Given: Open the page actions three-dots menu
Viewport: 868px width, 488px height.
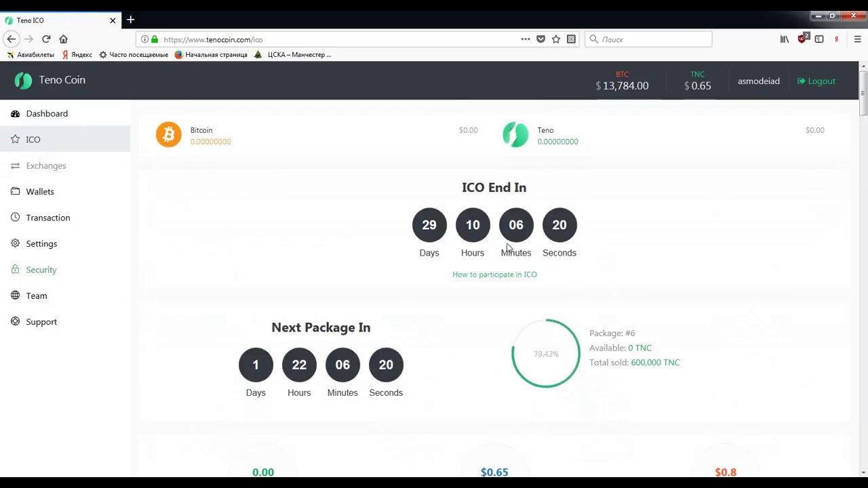Looking at the screenshot, I should pyautogui.click(x=526, y=39).
